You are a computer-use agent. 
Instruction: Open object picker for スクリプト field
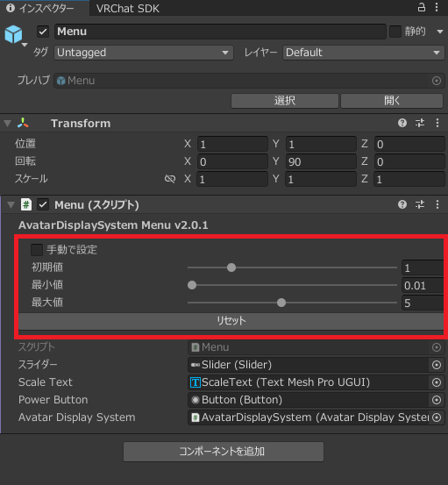point(437,347)
